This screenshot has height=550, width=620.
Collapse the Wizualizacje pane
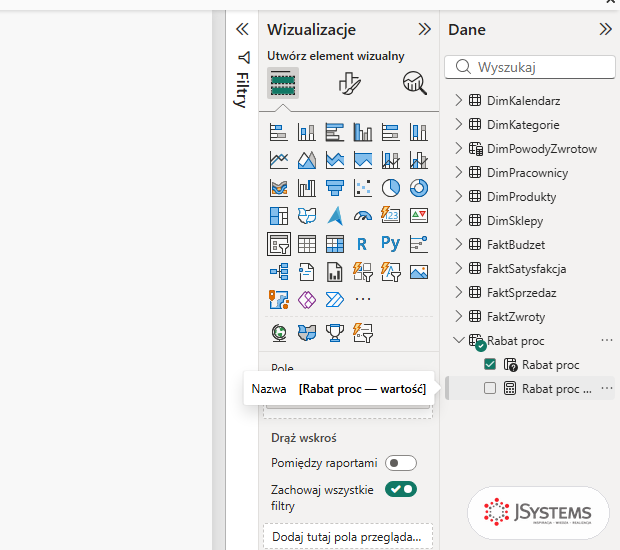[424, 29]
